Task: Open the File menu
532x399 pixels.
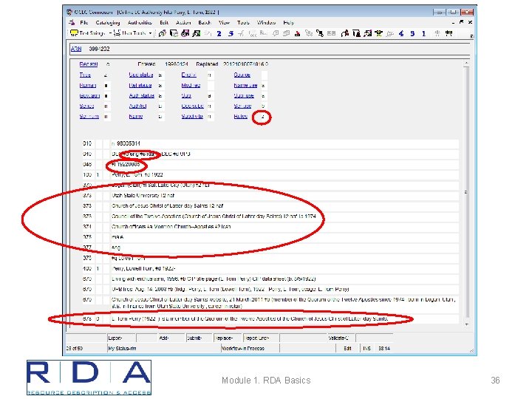Action: tap(83, 22)
